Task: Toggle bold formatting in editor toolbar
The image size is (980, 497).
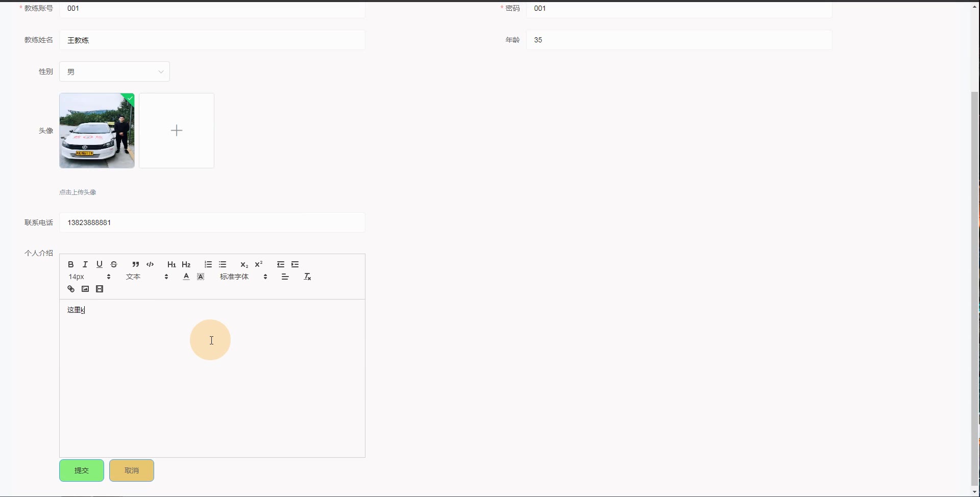Action: [71, 264]
